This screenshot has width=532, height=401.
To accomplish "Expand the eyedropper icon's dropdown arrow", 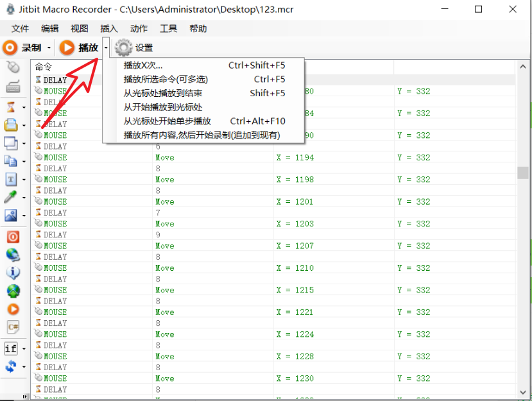I will (x=24, y=198).
